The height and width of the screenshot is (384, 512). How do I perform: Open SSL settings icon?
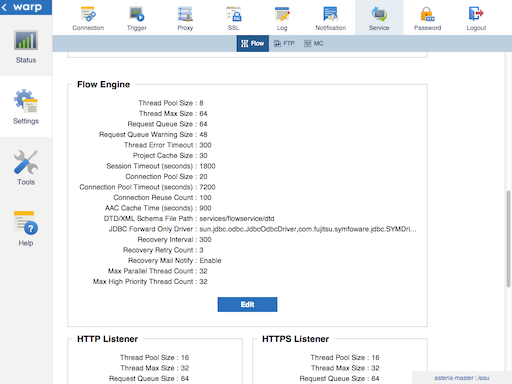click(233, 14)
